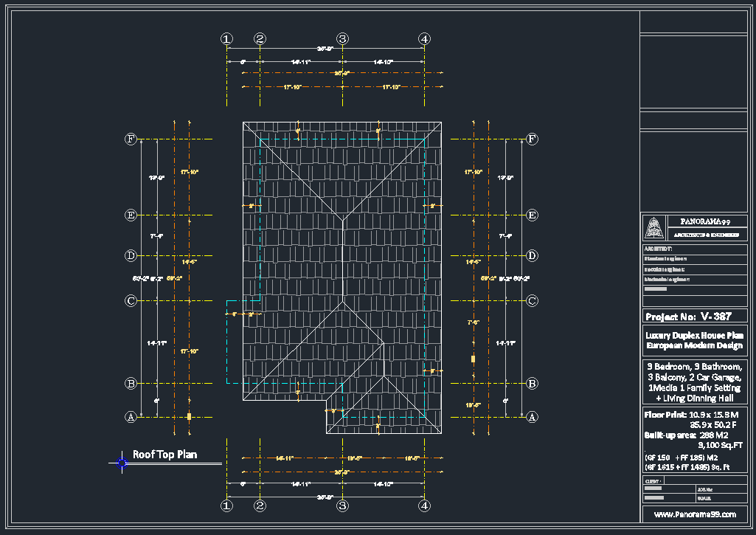756x535 pixels.
Task: Select grid bubble 2 at the bottom
Action: coord(260,506)
